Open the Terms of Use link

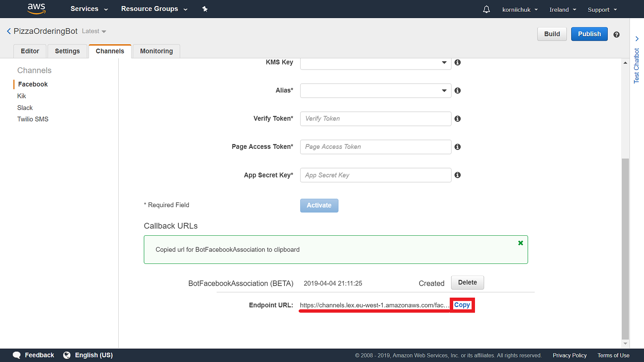(x=613, y=356)
